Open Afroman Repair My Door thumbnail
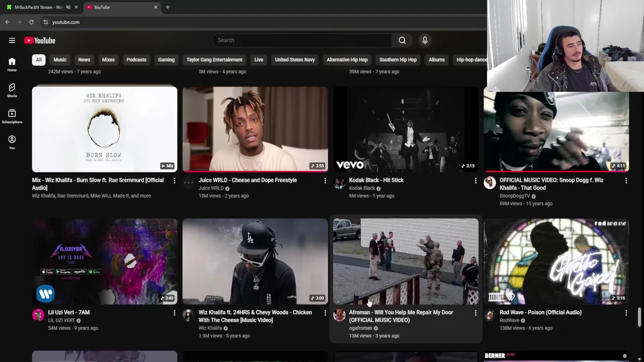This screenshot has width=644, height=362. 406,261
